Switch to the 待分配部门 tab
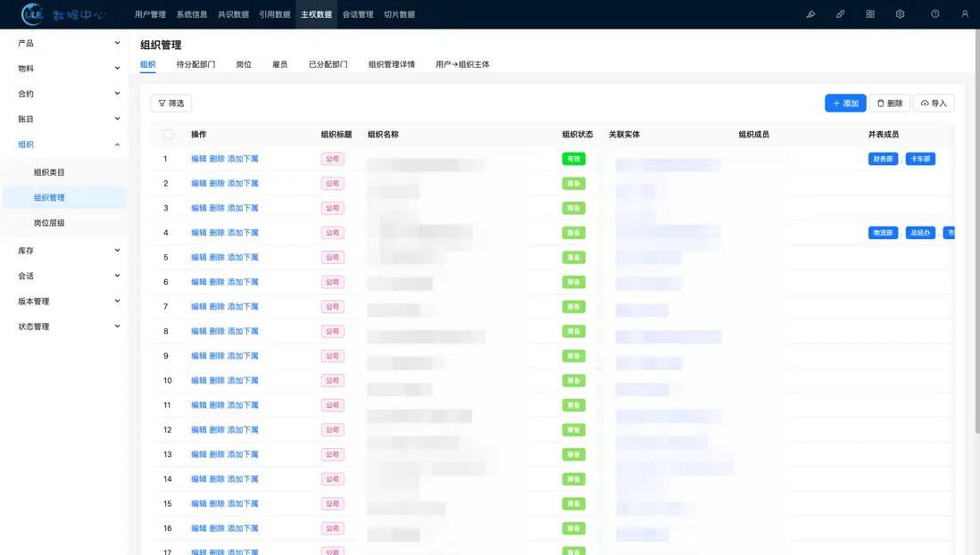Image resolution: width=980 pixels, height=555 pixels. [195, 64]
